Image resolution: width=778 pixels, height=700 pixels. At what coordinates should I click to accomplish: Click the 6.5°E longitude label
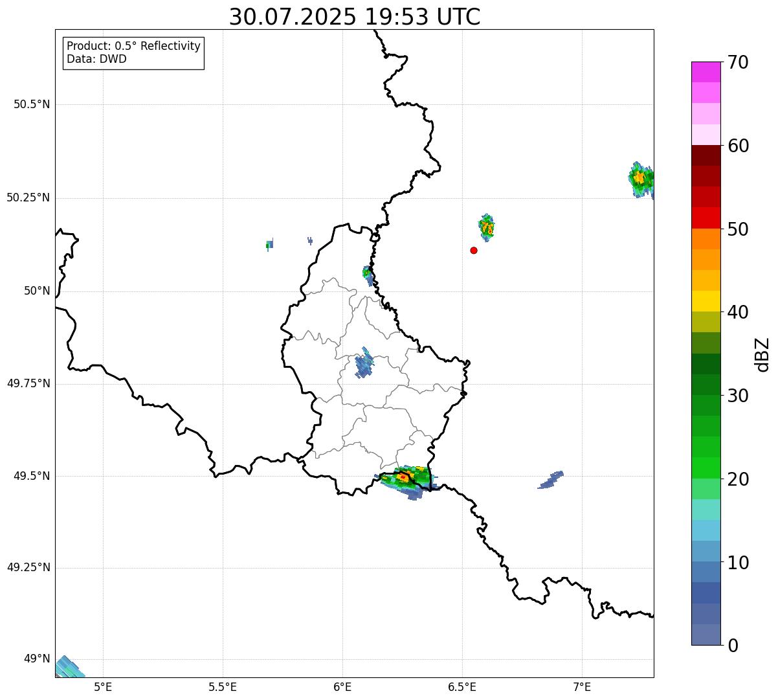pyautogui.click(x=462, y=687)
